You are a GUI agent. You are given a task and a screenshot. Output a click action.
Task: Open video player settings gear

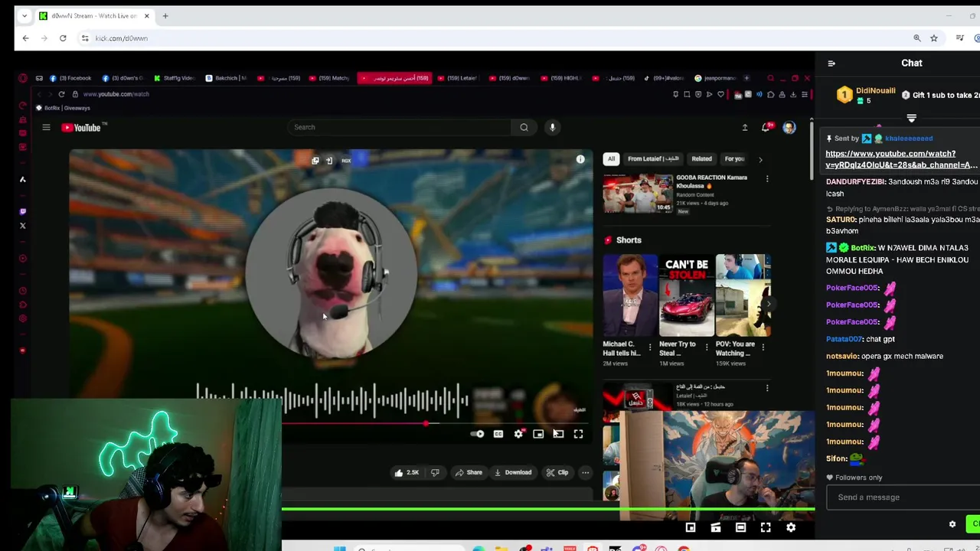click(x=519, y=434)
